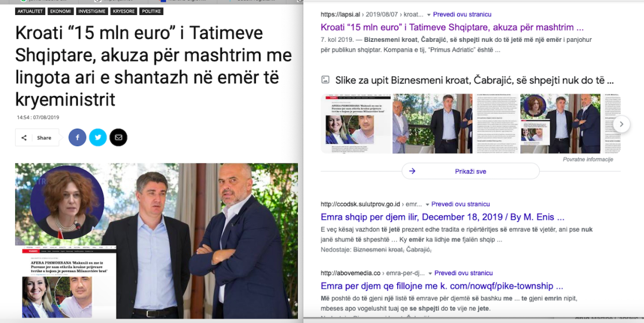644x323 pixels.
Task: Send article by email icon
Action: tap(119, 137)
